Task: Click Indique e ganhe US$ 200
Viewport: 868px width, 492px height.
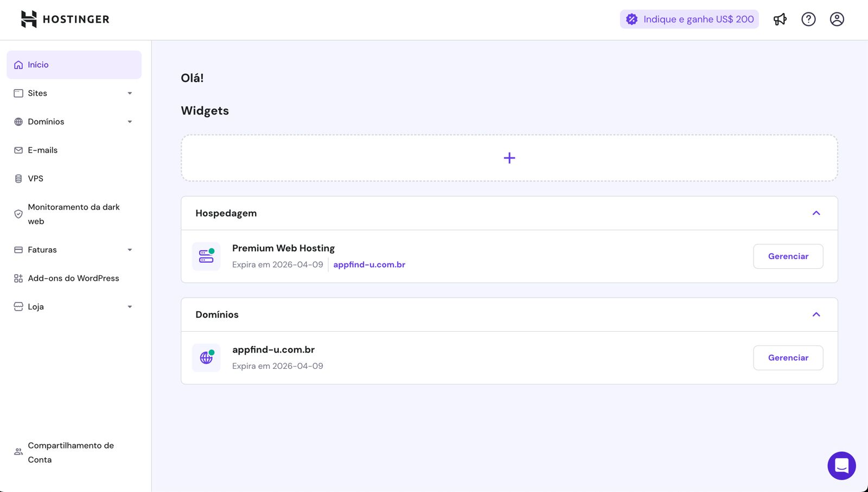Action: [689, 20]
